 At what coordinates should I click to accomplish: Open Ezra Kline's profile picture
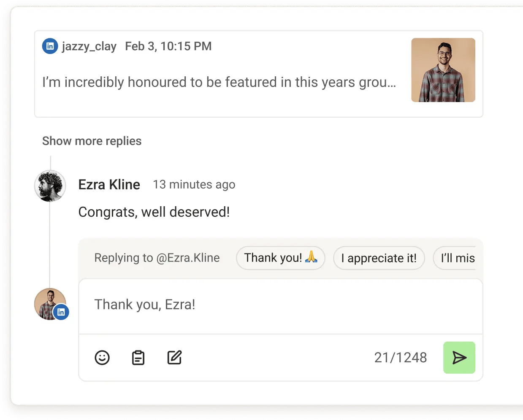pos(50,186)
